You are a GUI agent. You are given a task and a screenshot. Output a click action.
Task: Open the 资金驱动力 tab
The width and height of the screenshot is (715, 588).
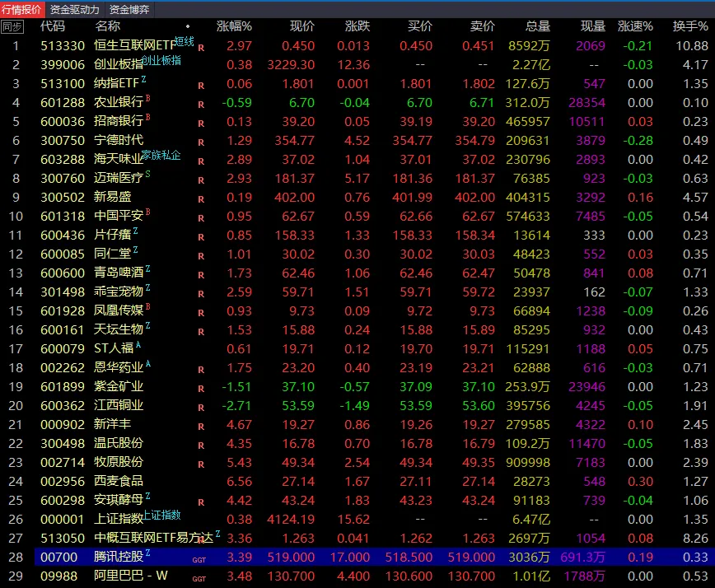(74, 10)
